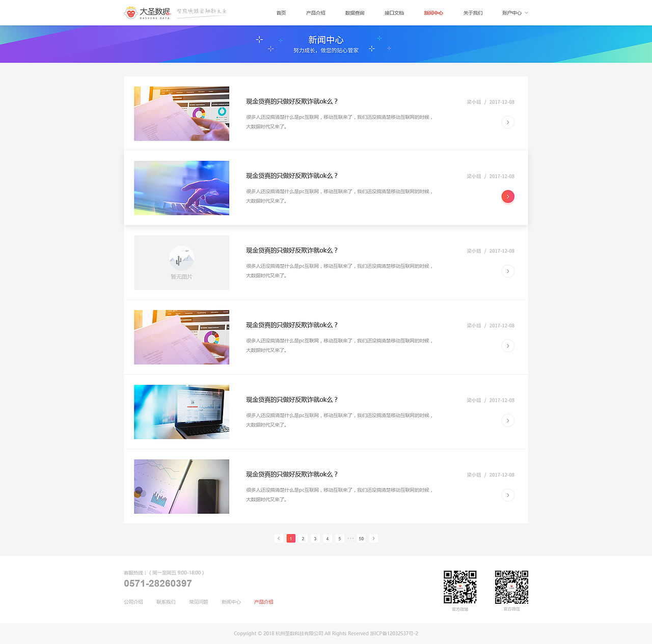
Task: Navigate to 首页 in the top menu
Action: pos(281,13)
